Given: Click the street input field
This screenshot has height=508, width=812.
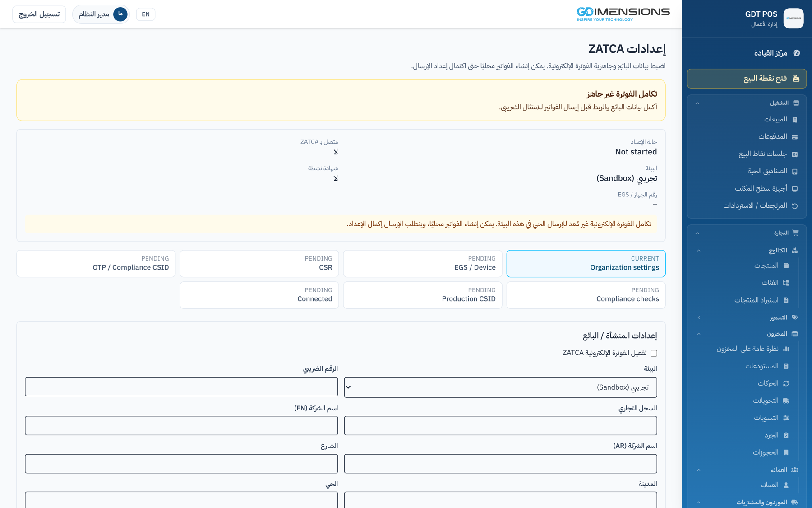Looking at the screenshot, I should pyautogui.click(x=181, y=464).
